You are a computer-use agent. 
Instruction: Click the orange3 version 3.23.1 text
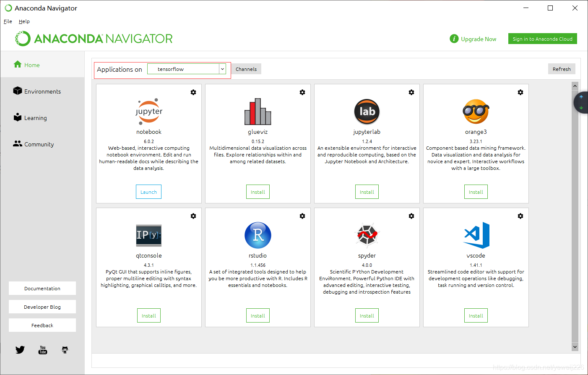click(476, 141)
